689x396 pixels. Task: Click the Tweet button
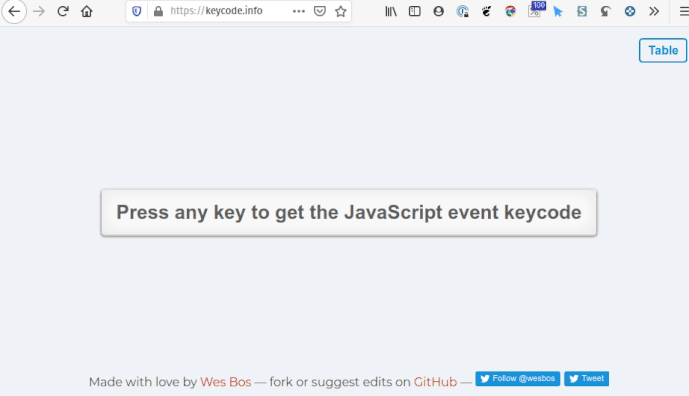587,378
